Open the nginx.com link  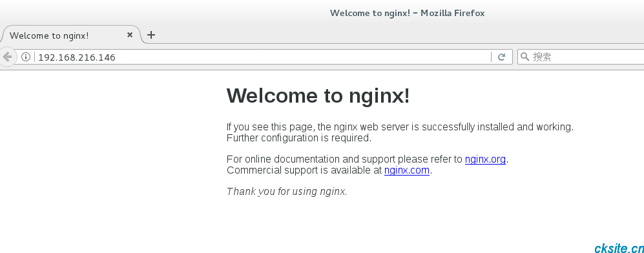[x=406, y=170]
